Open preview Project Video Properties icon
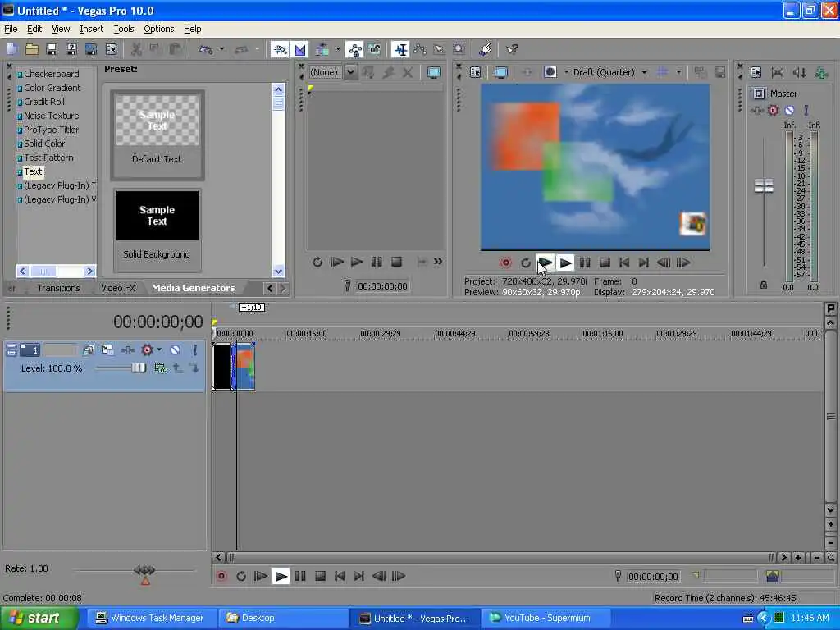 pyautogui.click(x=475, y=72)
